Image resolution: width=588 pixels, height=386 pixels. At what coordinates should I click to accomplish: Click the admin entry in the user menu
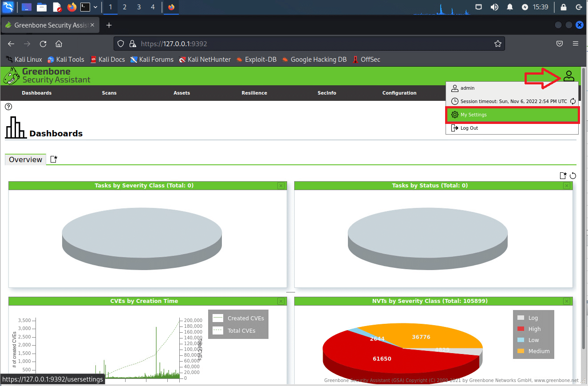point(513,88)
